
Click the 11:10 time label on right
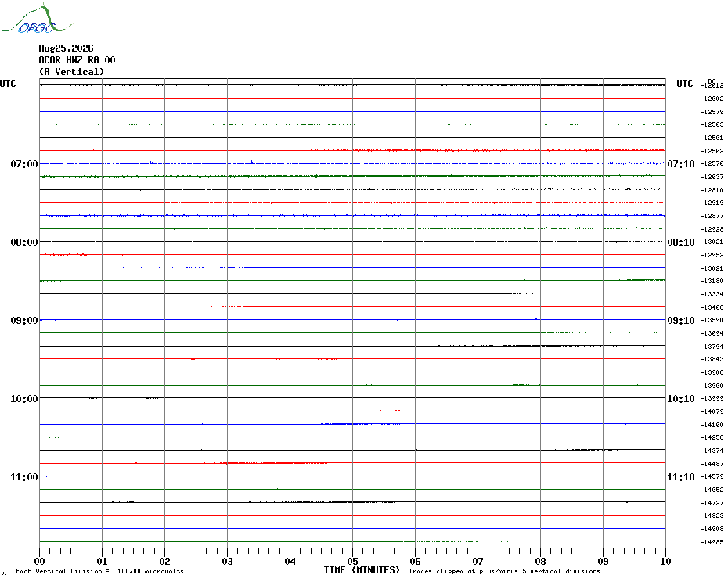(x=681, y=476)
